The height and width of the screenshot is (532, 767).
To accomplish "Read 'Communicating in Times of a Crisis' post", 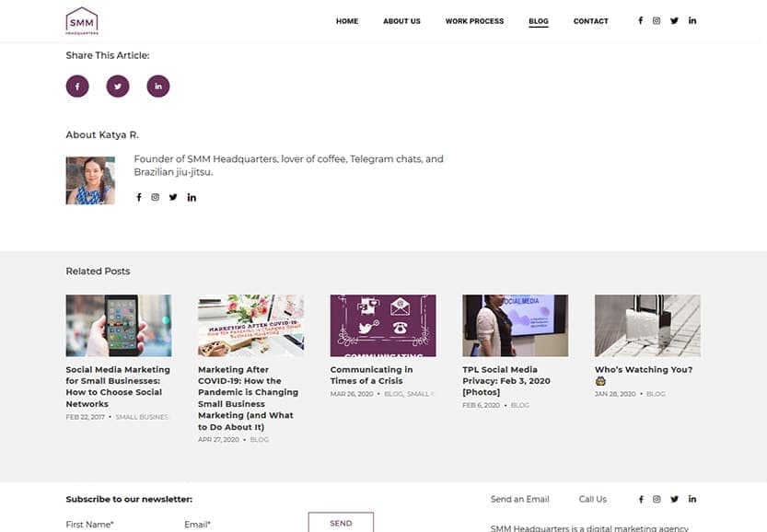I will pyautogui.click(x=371, y=375).
